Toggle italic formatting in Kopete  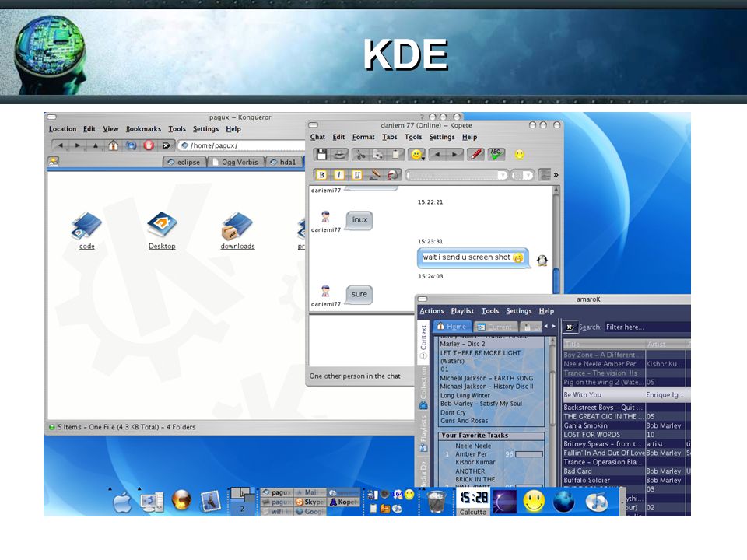(x=339, y=175)
